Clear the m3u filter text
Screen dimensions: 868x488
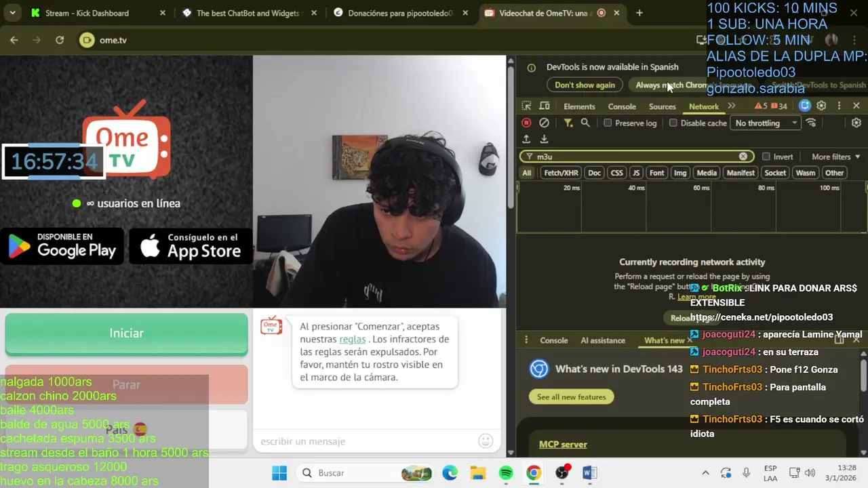(743, 157)
